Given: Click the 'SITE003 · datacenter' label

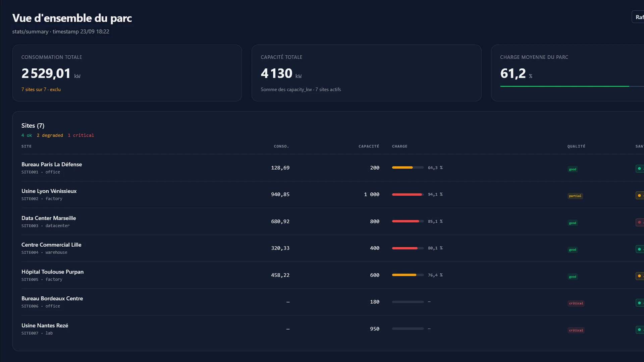Looking at the screenshot, I should point(46,226).
